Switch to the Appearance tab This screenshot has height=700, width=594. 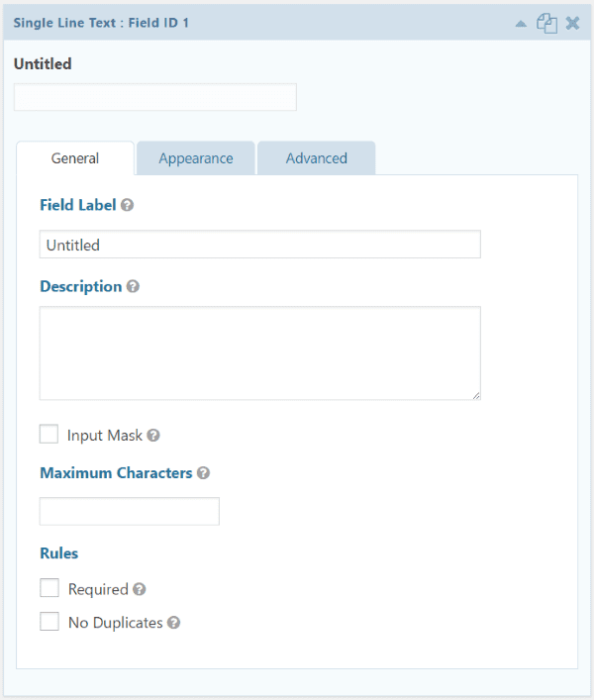(x=196, y=158)
